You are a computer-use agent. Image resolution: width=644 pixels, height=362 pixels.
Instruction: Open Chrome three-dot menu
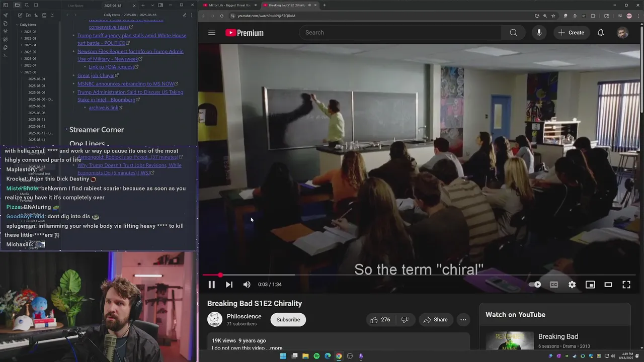tap(638, 16)
